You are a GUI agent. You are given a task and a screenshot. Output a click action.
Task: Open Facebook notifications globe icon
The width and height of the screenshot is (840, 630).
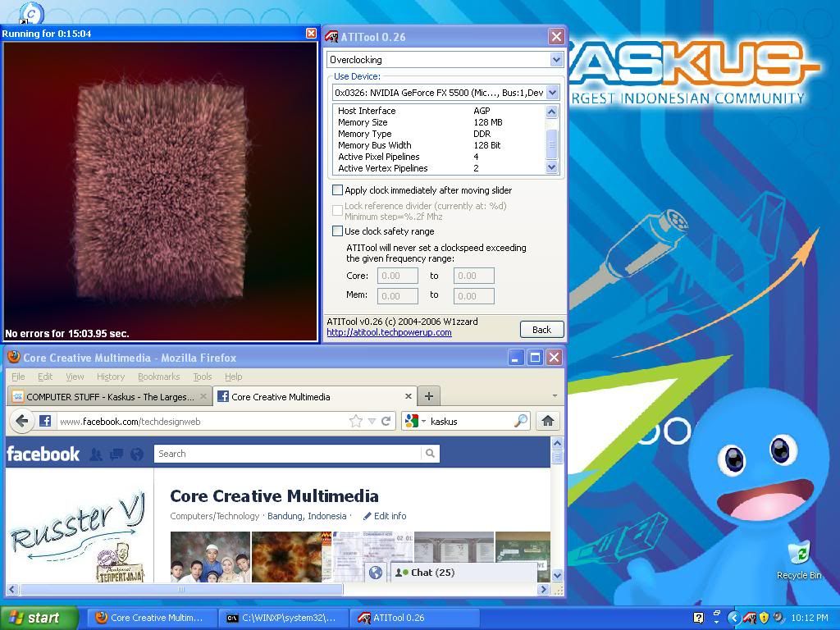(x=137, y=454)
